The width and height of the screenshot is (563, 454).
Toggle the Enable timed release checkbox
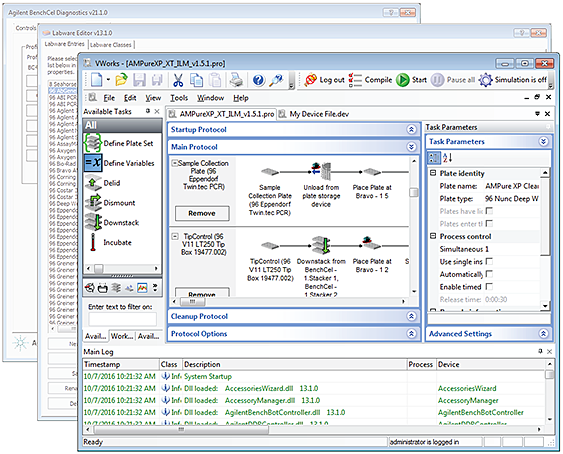coord(489,287)
